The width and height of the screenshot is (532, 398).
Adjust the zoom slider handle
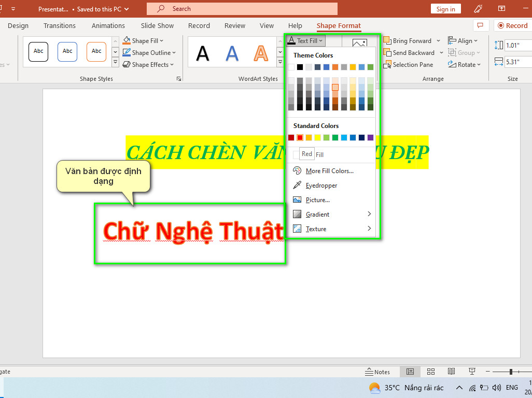point(511,372)
